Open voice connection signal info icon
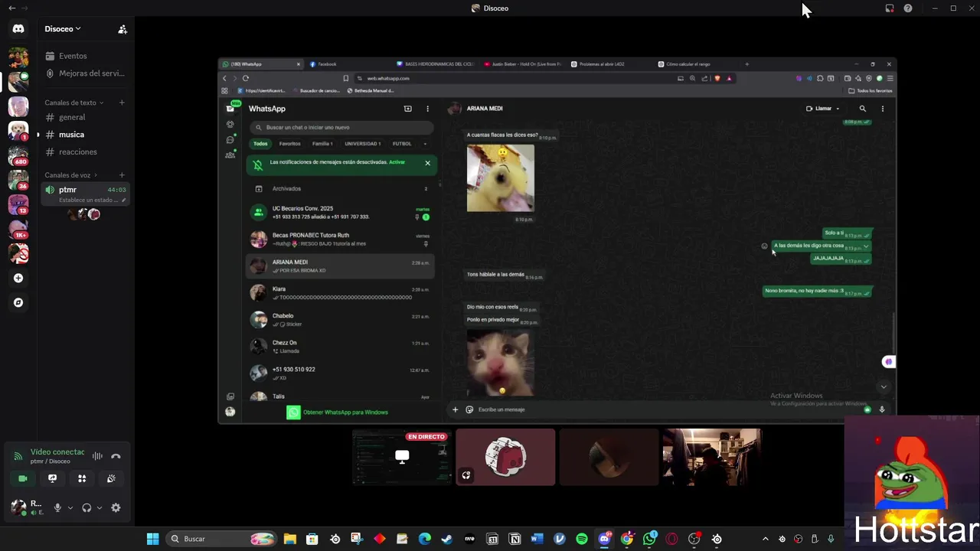Viewport: 980px width, 551px height. click(x=18, y=456)
